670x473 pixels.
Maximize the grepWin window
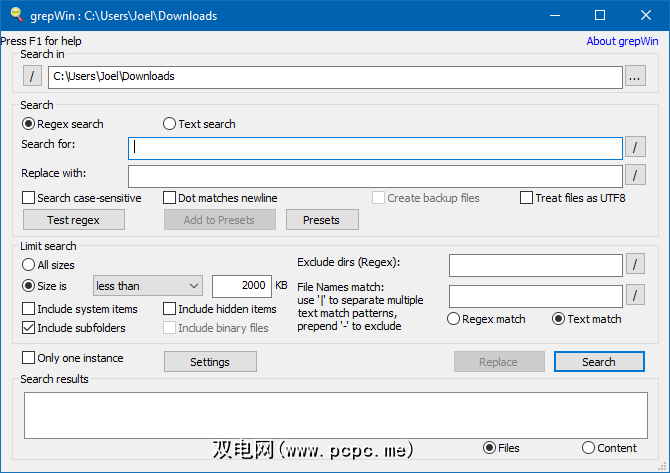click(x=600, y=15)
